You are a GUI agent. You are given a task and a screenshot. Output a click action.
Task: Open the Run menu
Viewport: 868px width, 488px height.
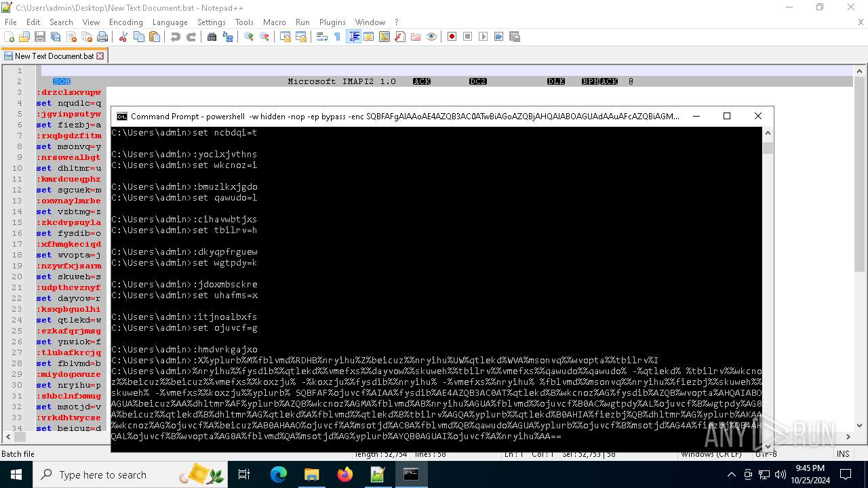point(302,22)
